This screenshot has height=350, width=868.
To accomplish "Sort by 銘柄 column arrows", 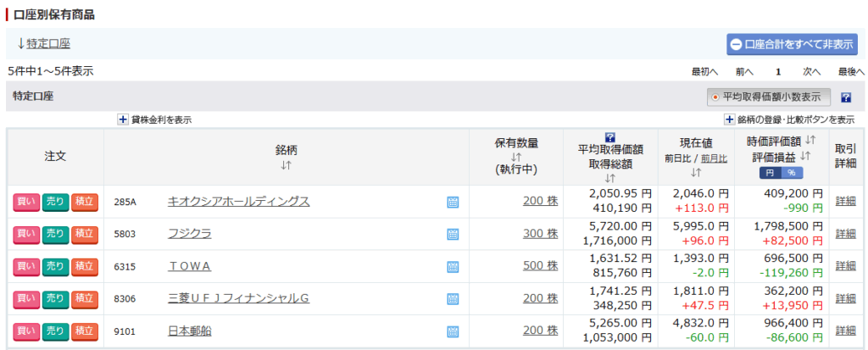I will [287, 165].
